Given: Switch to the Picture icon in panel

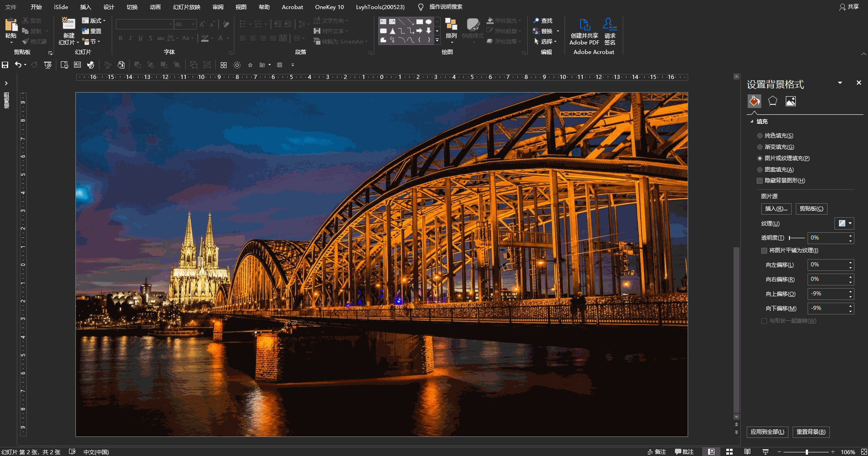Looking at the screenshot, I should coord(790,101).
